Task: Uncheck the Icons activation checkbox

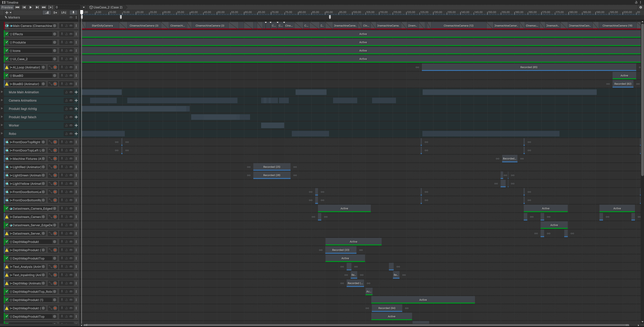Action: (7, 51)
